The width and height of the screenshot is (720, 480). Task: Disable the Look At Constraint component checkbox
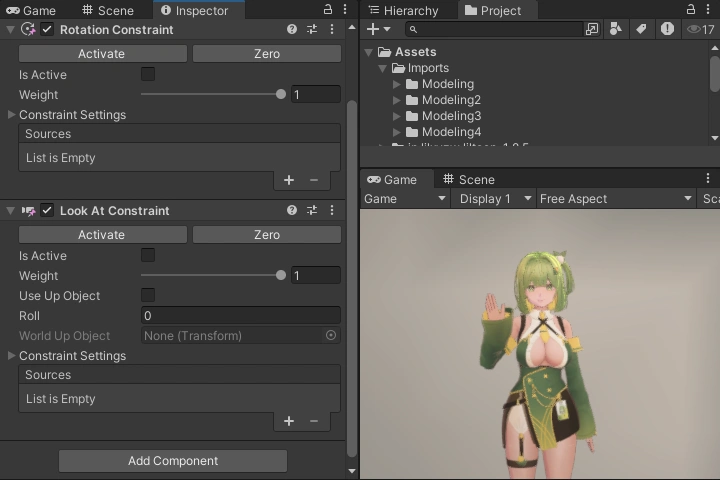(47, 210)
